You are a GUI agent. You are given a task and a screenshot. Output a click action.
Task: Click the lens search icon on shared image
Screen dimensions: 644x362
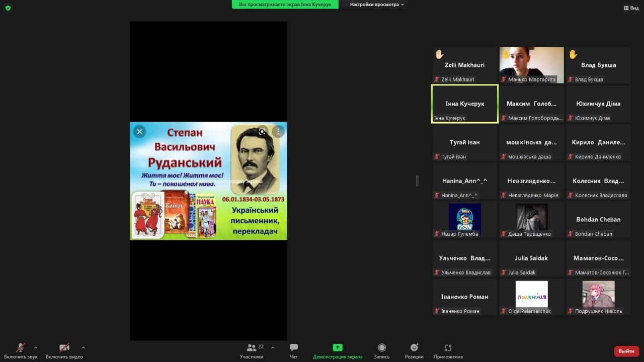(x=262, y=132)
